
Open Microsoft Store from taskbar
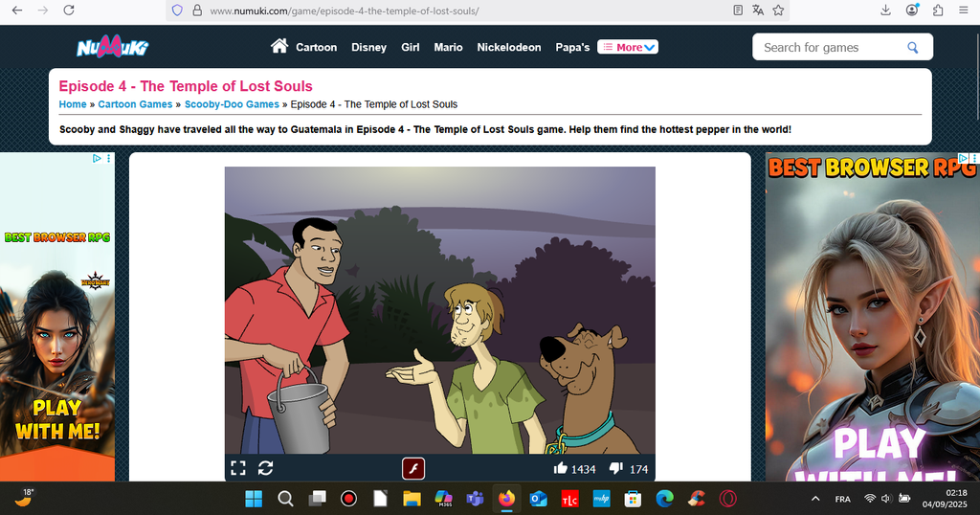point(633,499)
